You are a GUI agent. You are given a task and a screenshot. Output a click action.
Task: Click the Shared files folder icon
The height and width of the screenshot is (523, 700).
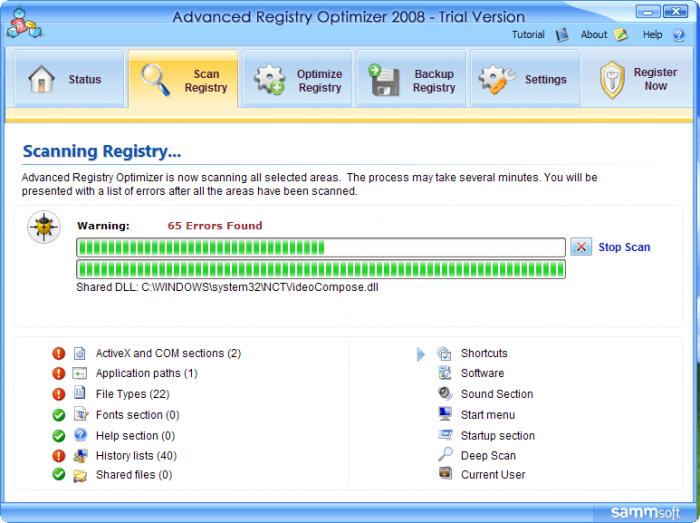pos(80,476)
